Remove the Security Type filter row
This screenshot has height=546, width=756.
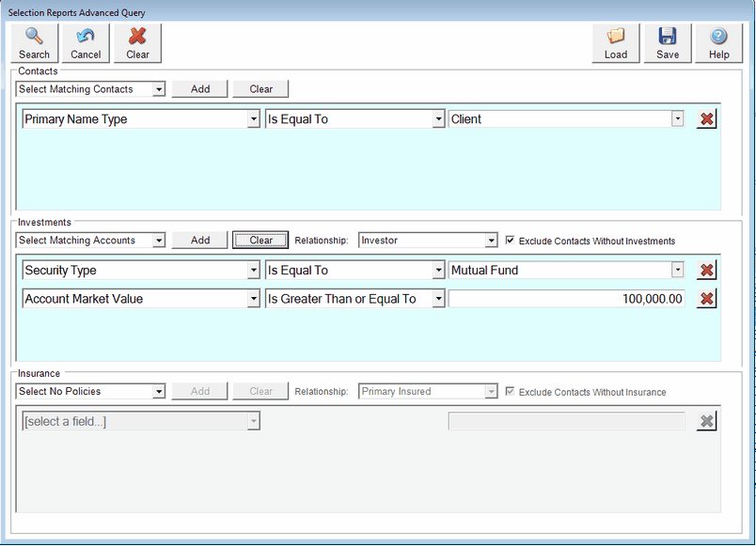tap(706, 270)
